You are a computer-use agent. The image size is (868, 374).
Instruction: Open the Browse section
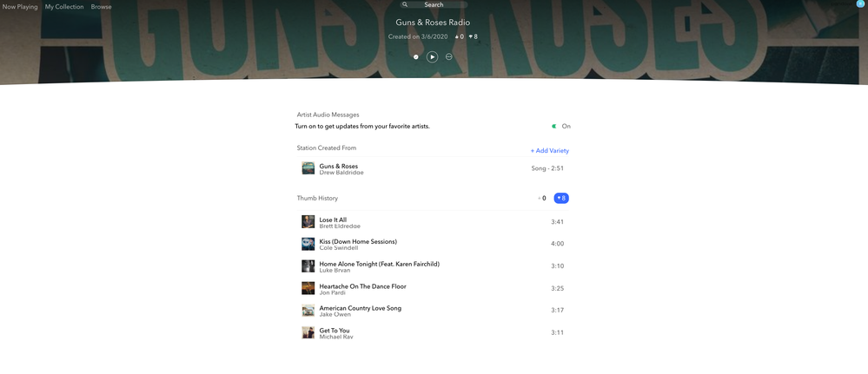pos(101,7)
